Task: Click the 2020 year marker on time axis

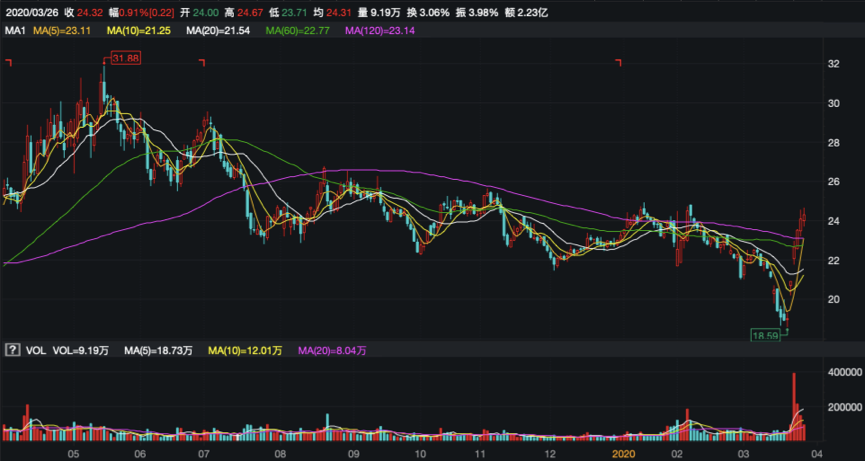Action: pyautogui.click(x=623, y=453)
